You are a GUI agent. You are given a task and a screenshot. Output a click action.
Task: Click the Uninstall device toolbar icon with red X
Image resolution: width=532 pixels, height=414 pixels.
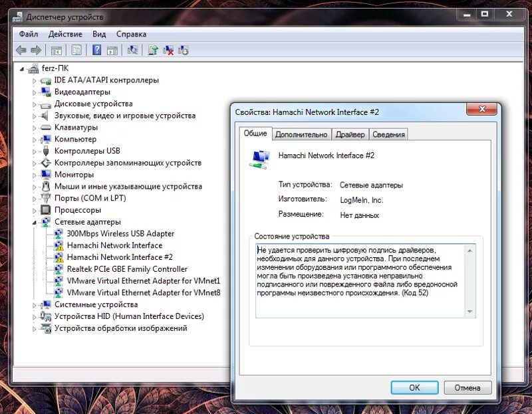[x=168, y=51]
